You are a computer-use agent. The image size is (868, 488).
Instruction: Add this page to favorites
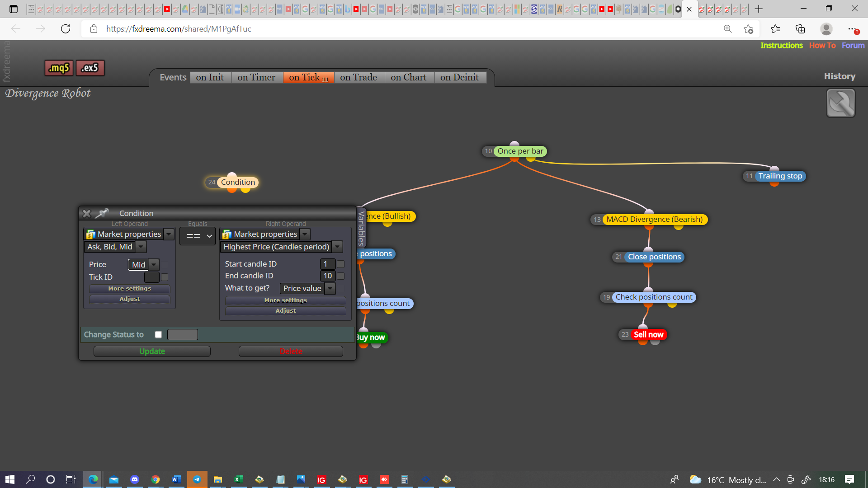[x=748, y=29]
